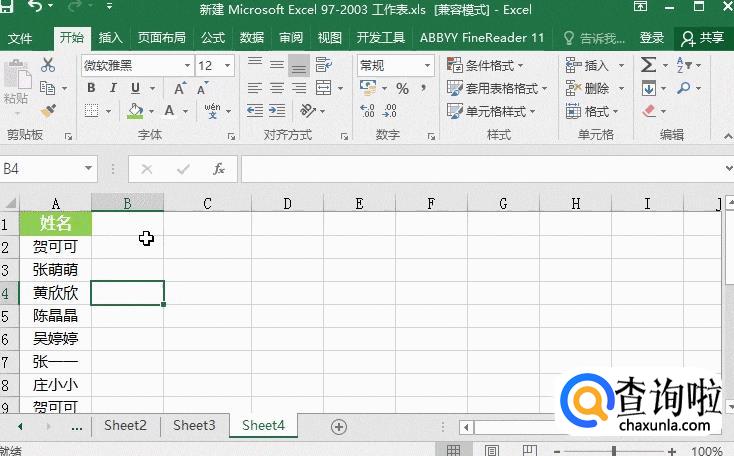Open the phonetic guide (wén) tool

coord(212,111)
